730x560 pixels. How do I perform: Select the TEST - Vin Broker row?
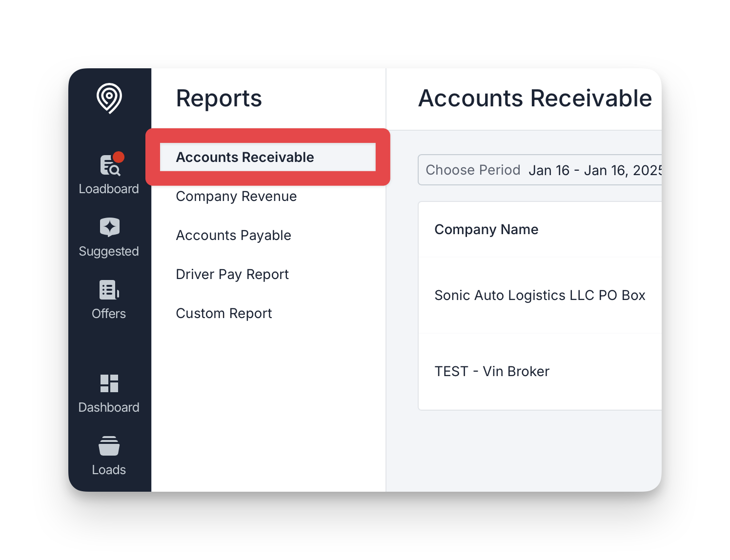[x=540, y=372]
